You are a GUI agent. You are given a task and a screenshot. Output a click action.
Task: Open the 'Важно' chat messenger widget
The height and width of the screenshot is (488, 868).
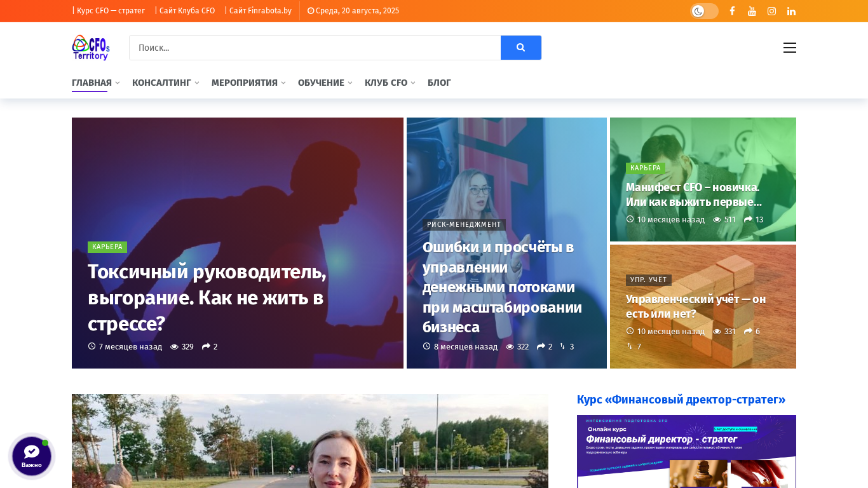click(x=32, y=456)
